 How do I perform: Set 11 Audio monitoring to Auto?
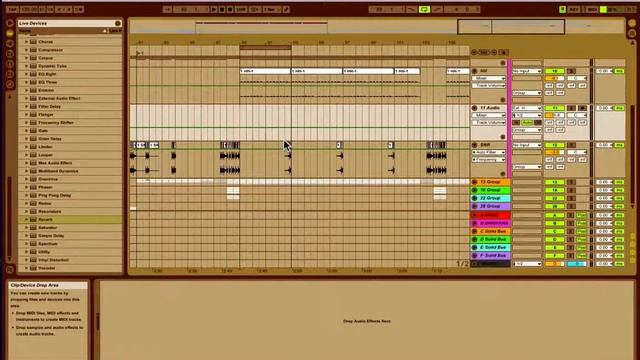(527, 122)
